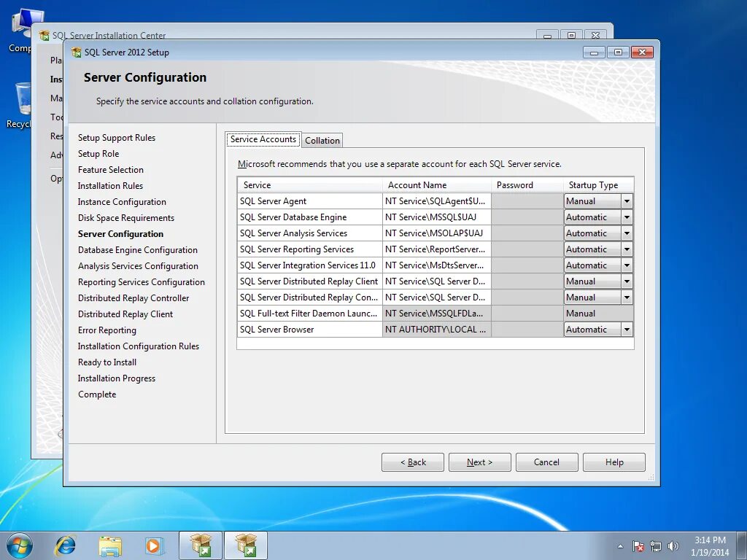Image resolution: width=747 pixels, height=560 pixels.
Task: Click the Startup Type column header
Action: (x=598, y=184)
